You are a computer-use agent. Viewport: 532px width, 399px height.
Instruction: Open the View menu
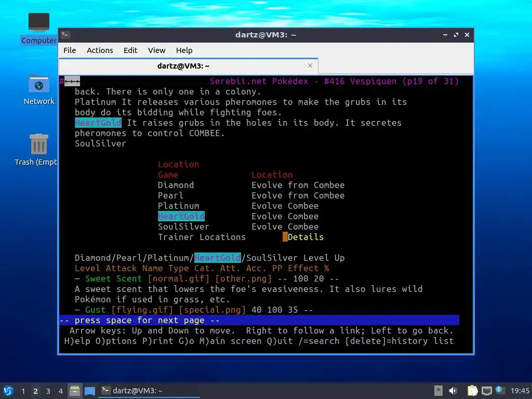click(x=156, y=50)
